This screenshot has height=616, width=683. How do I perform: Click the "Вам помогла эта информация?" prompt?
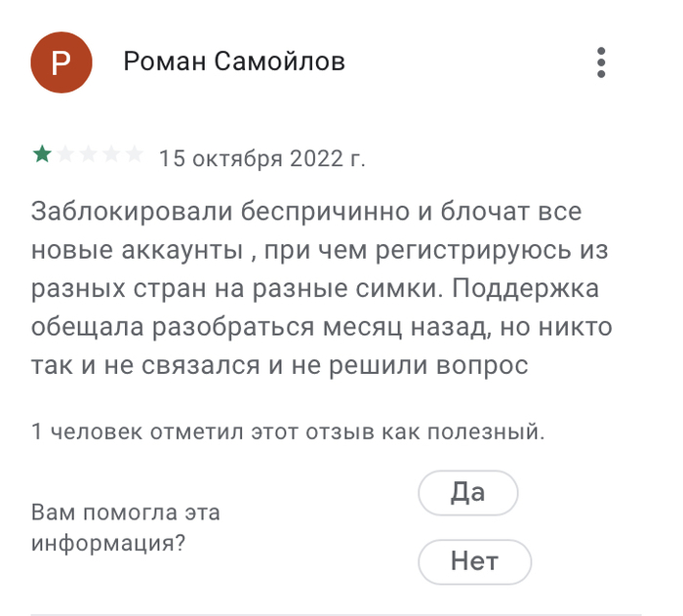click(x=126, y=527)
